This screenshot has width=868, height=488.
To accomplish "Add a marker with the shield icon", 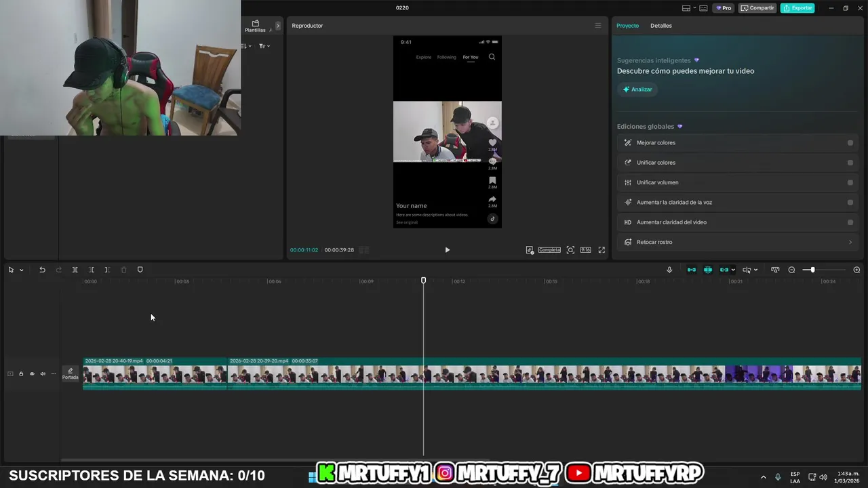I will coord(140,270).
